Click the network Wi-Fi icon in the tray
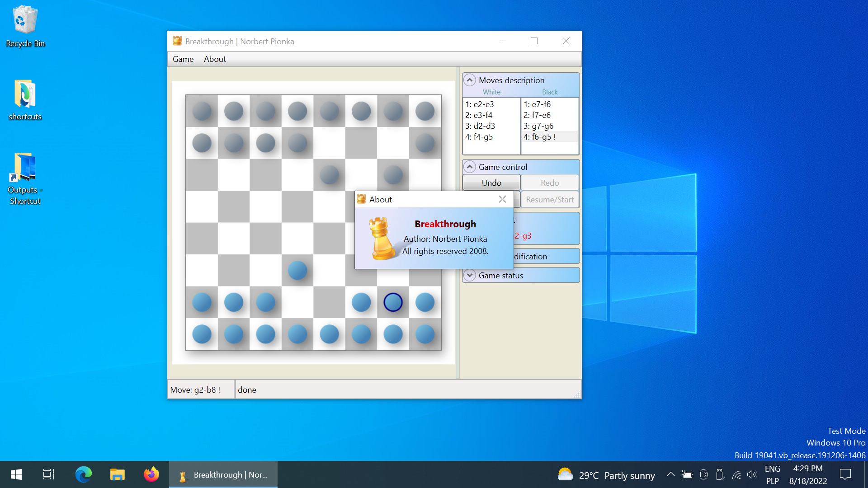The width and height of the screenshot is (868, 488). 736,474
